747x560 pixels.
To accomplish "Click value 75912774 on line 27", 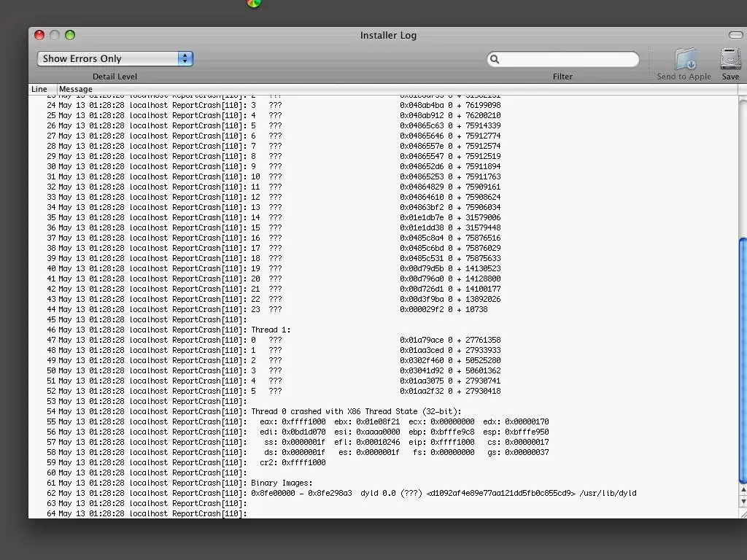I will pyautogui.click(x=483, y=136).
